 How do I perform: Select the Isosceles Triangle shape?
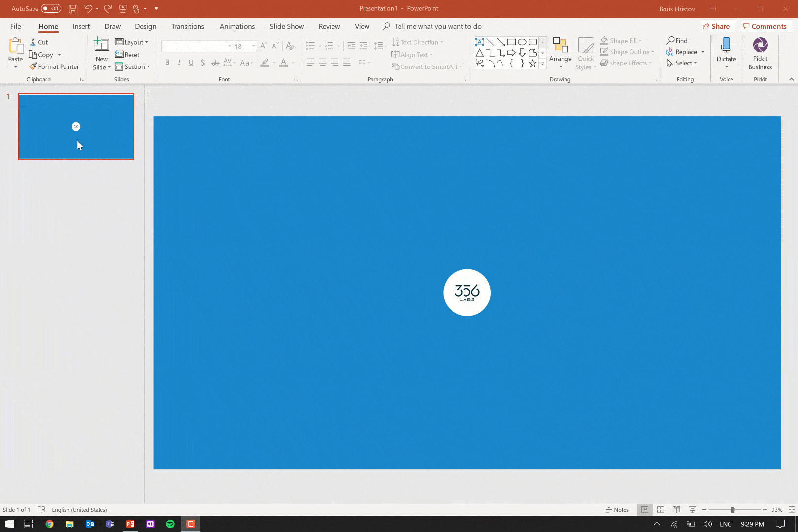[x=479, y=53]
